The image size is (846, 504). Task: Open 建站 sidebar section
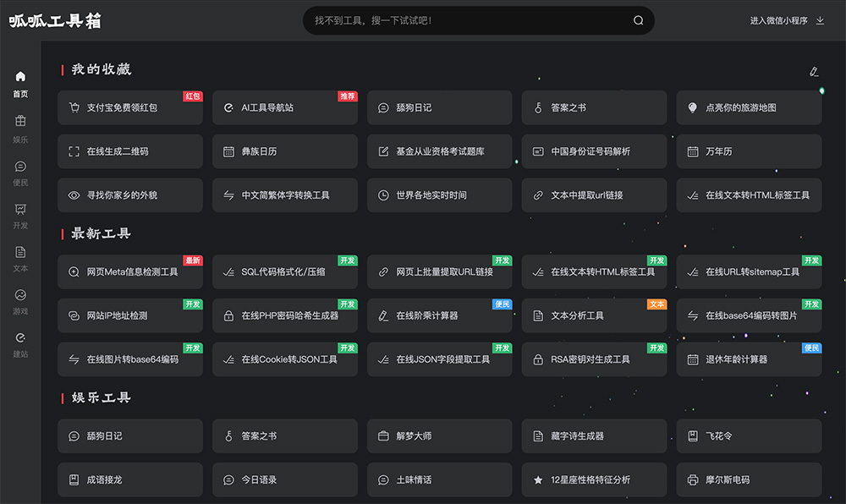pyautogui.click(x=20, y=345)
